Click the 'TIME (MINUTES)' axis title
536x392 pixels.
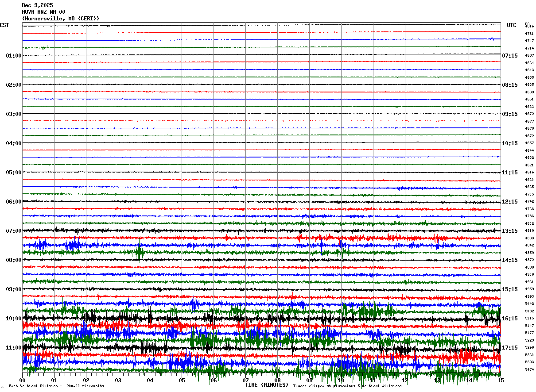click(267, 385)
